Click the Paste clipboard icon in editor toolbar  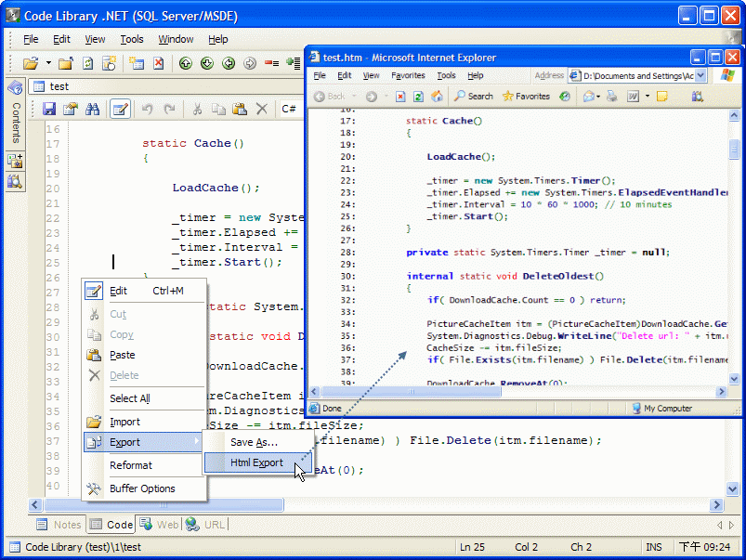point(240,109)
